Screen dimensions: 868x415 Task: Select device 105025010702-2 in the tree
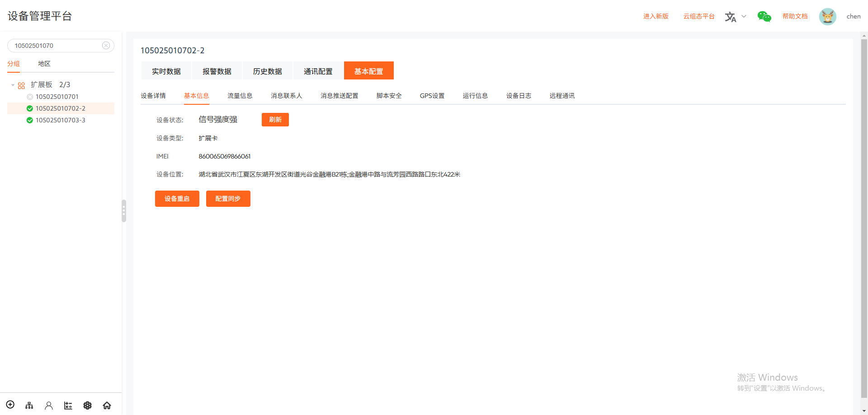[x=61, y=108]
